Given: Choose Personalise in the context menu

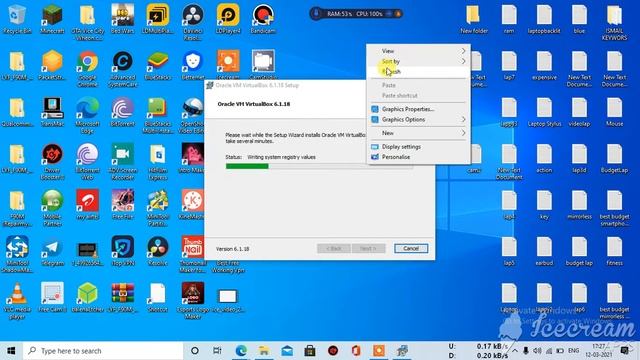Looking at the screenshot, I should coord(418,157).
